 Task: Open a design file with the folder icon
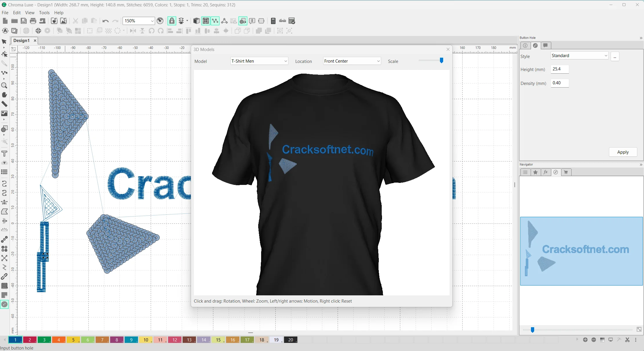tap(14, 21)
